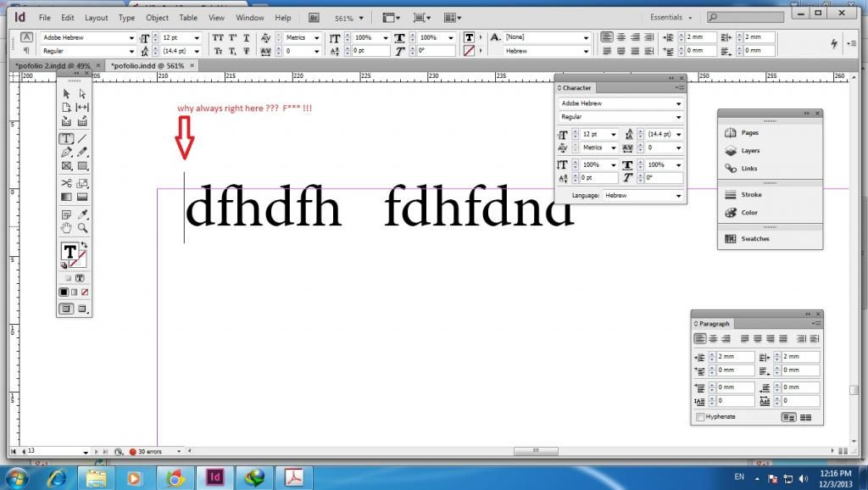Image resolution: width=868 pixels, height=490 pixels.
Task: Open kerning Metrics dropdown in Character panel
Action: [x=613, y=148]
